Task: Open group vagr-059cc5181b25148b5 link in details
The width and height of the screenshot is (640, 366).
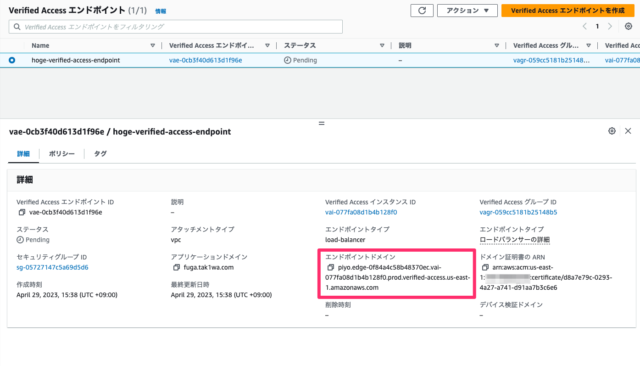Action: pos(518,212)
